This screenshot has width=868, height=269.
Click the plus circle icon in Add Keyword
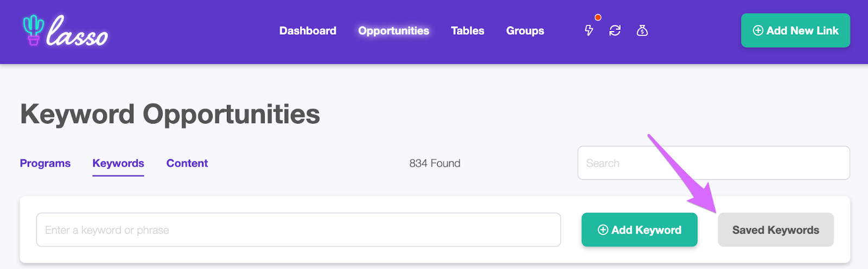click(603, 230)
